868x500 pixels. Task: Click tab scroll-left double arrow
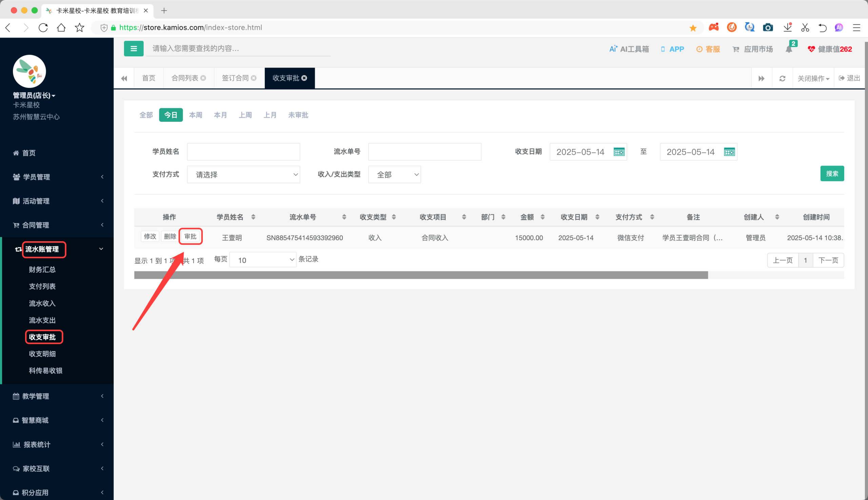coord(124,78)
